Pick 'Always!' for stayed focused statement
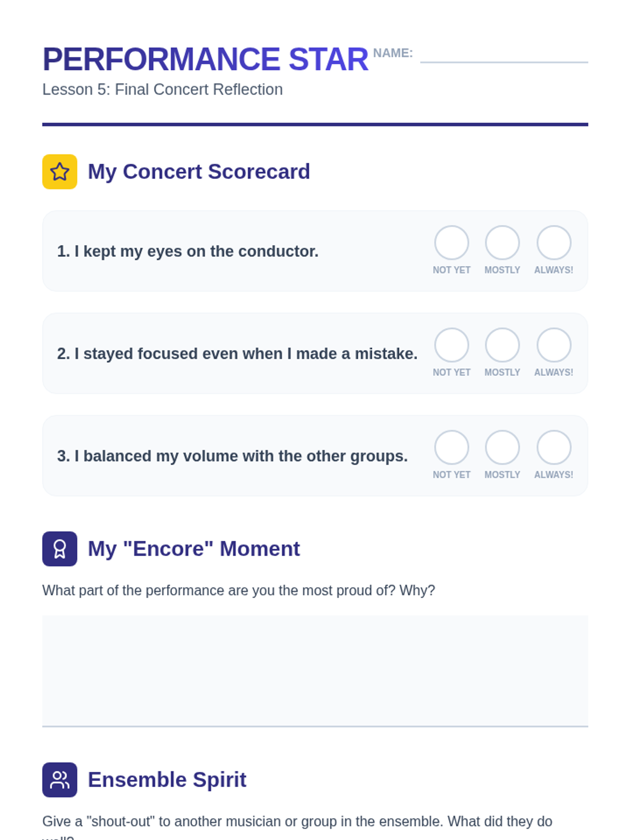 pos(553,345)
